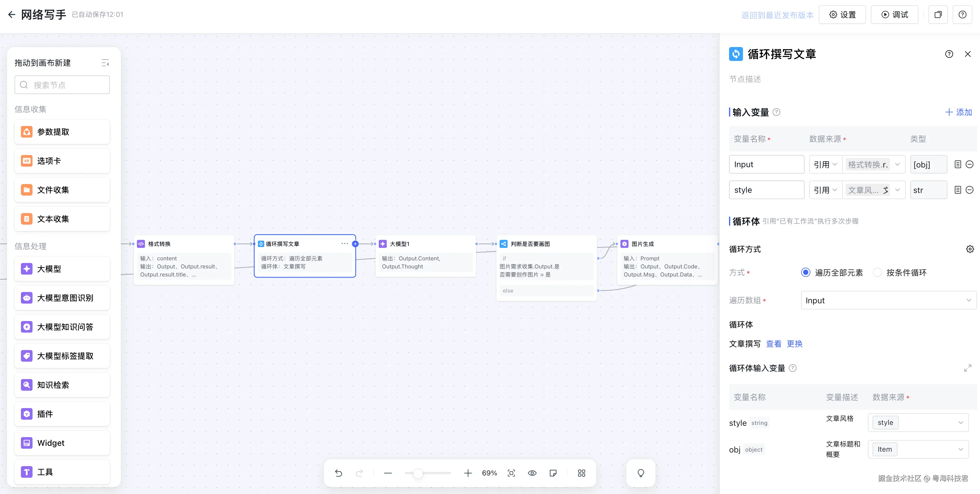Click the fit-to-screen icon beside 69%
This screenshot has width=980, height=494.
click(x=511, y=473)
